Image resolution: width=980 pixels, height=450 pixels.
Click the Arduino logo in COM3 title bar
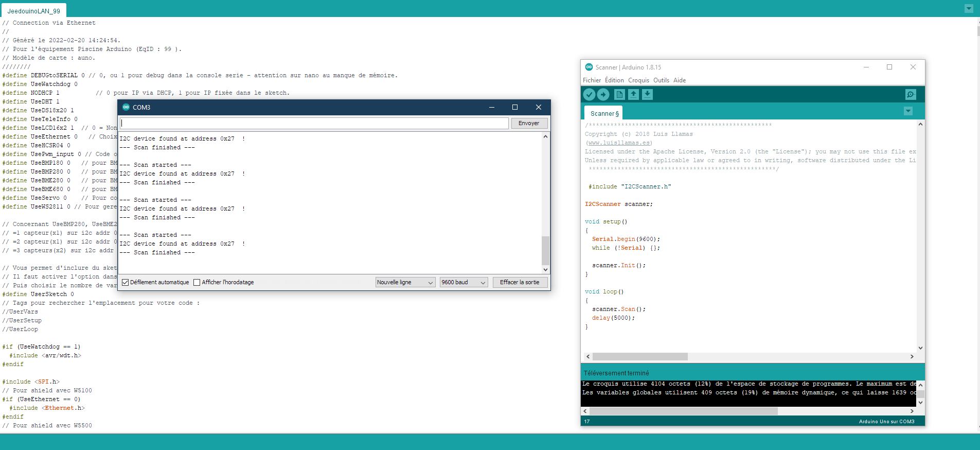(126, 107)
